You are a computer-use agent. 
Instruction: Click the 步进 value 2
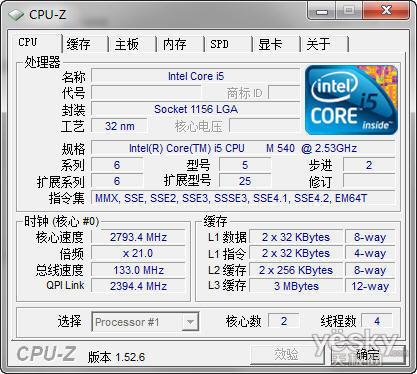[x=369, y=165]
